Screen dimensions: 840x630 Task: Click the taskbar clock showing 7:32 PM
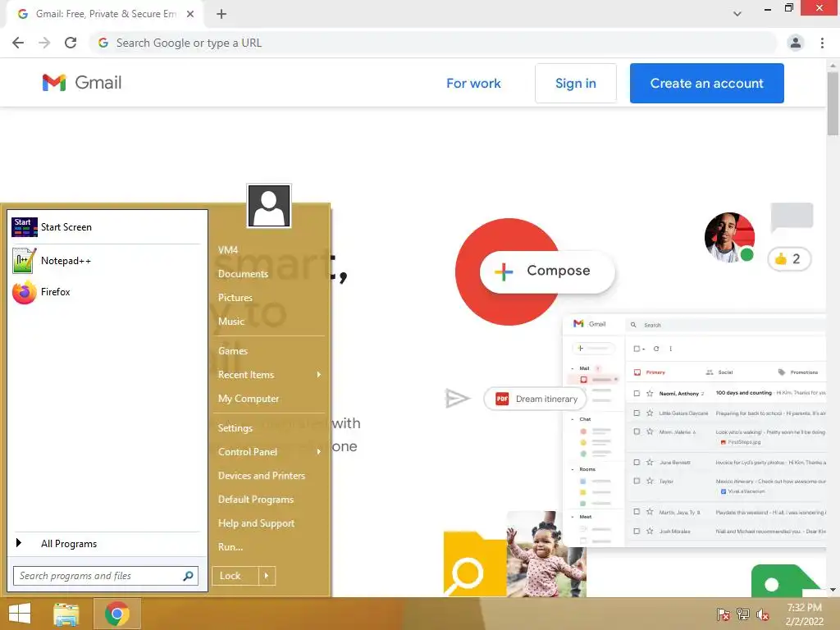pyautogui.click(x=805, y=614)
